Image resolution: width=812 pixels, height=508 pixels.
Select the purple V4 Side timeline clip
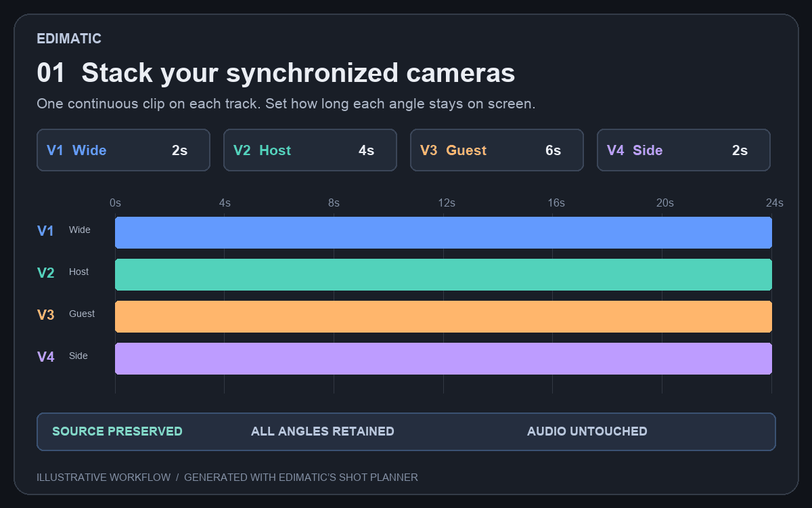443,358
